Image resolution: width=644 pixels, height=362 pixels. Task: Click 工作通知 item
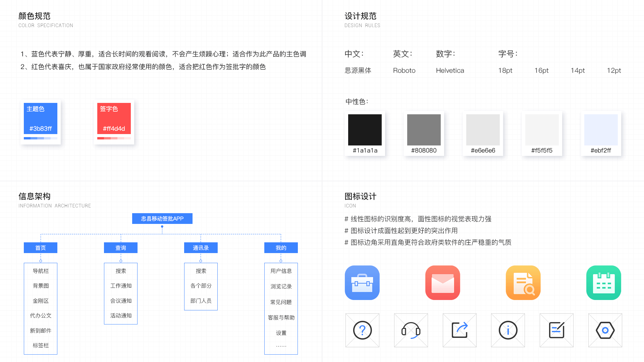coord(121,286)
